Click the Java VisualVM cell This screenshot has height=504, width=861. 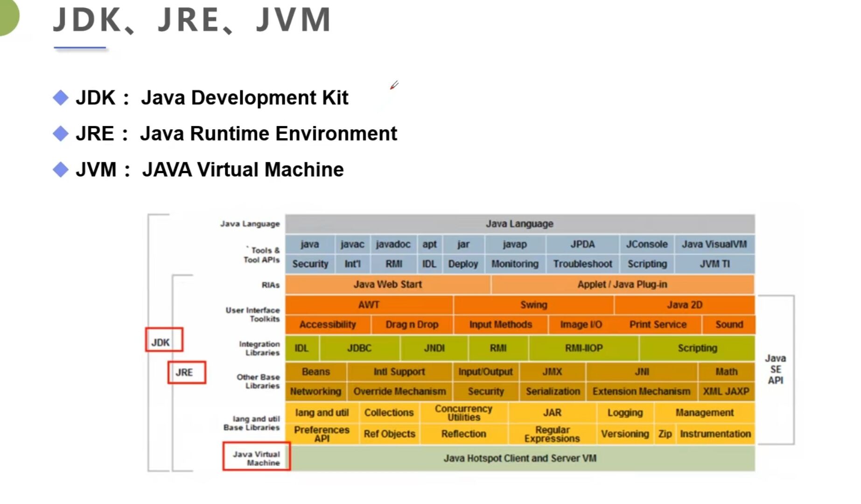click(714, 244)
